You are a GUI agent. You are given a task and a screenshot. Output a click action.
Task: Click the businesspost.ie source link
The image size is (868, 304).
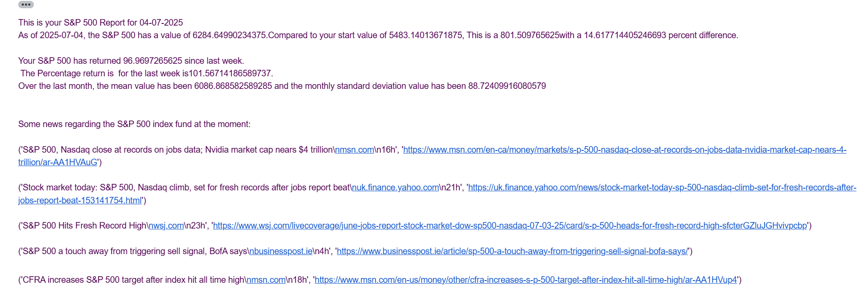click(x=281, y=251)
